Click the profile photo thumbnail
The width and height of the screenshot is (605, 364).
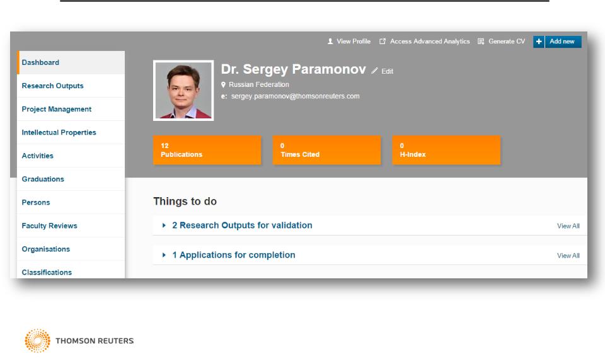point(183,91)
